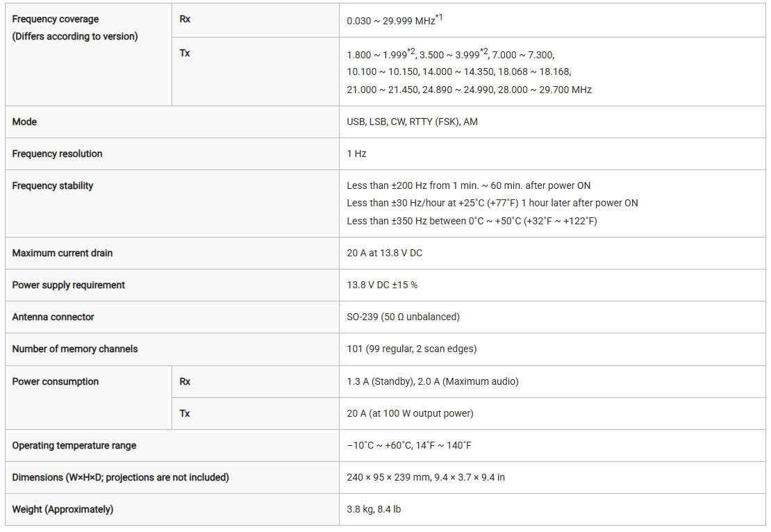Click the Antenna connector label
This screenshot has width=771, height=532.
tap(53, 317)
